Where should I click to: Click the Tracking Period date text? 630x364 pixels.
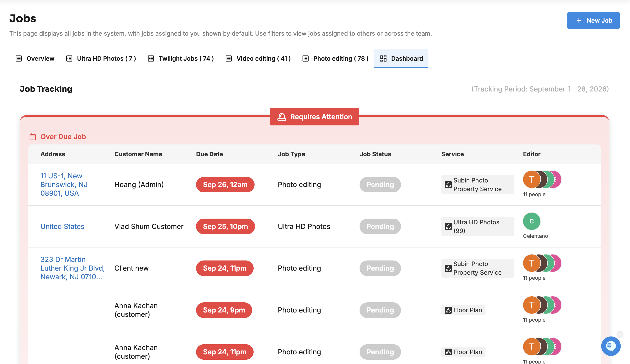(540, 89)
